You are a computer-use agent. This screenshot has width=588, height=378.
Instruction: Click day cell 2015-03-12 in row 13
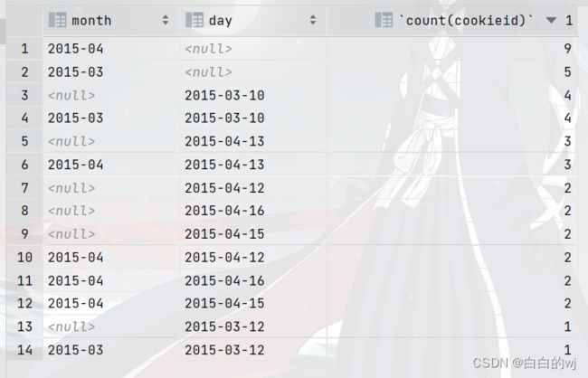[x=224, y=326]
